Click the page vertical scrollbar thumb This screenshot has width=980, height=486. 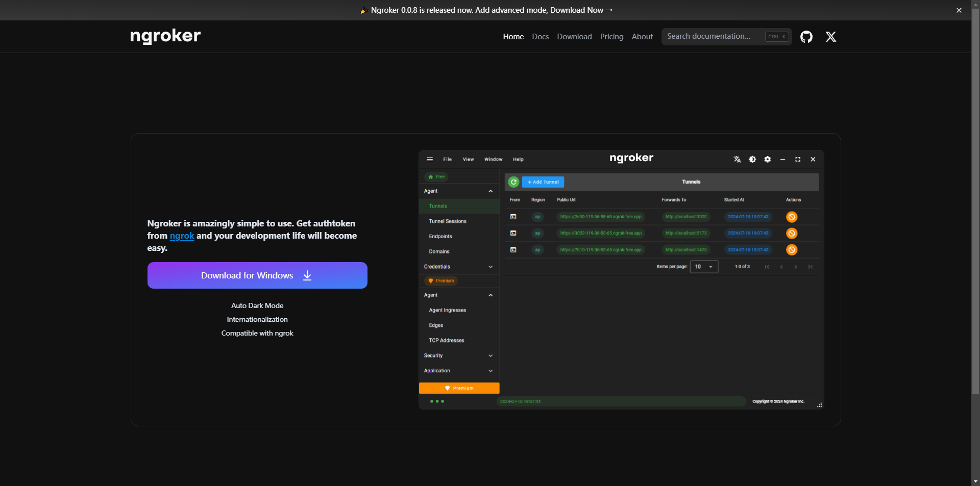coord(975,201)
